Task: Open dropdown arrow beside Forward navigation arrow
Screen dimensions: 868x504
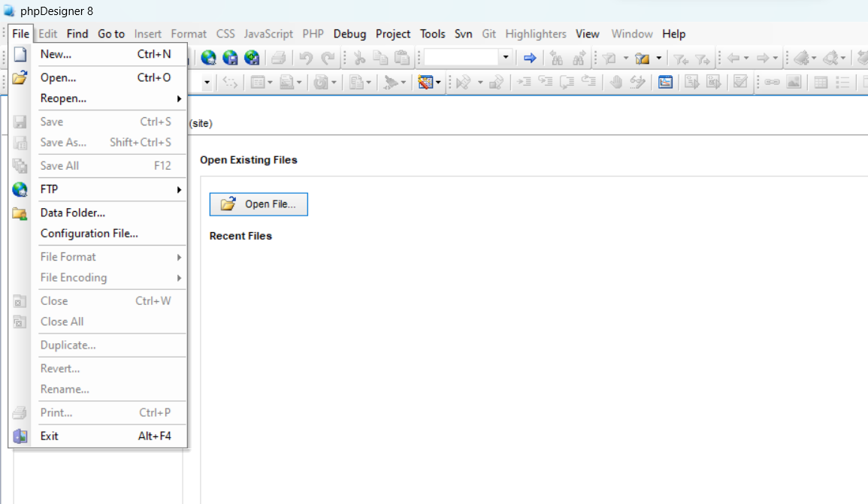Action: pos(775,58)
